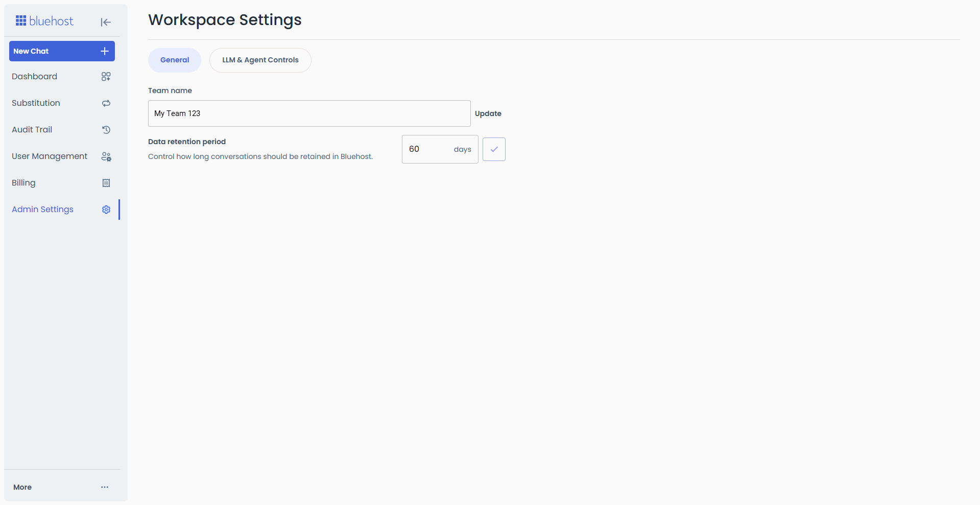980x505 pixels.
Task: Open the Audit Trail page
Action: (62, 130)
